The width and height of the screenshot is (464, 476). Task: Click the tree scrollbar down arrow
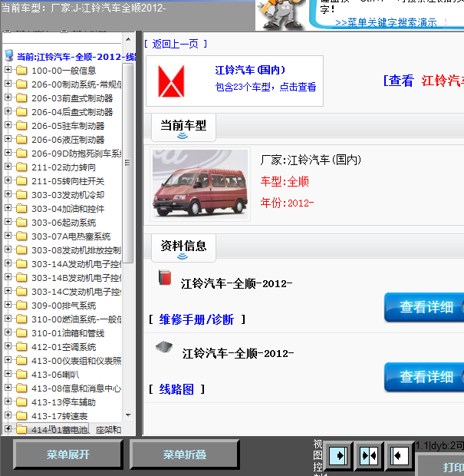128,415
